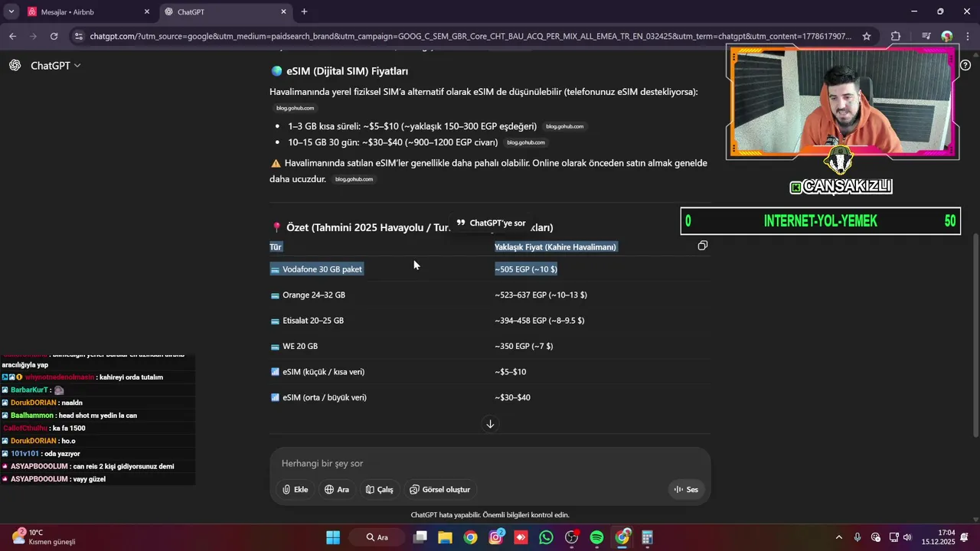The width and height of the screenshot is (980, 551).
Task: Open the browser extensions puzzle icon
Action: point(896,36)
